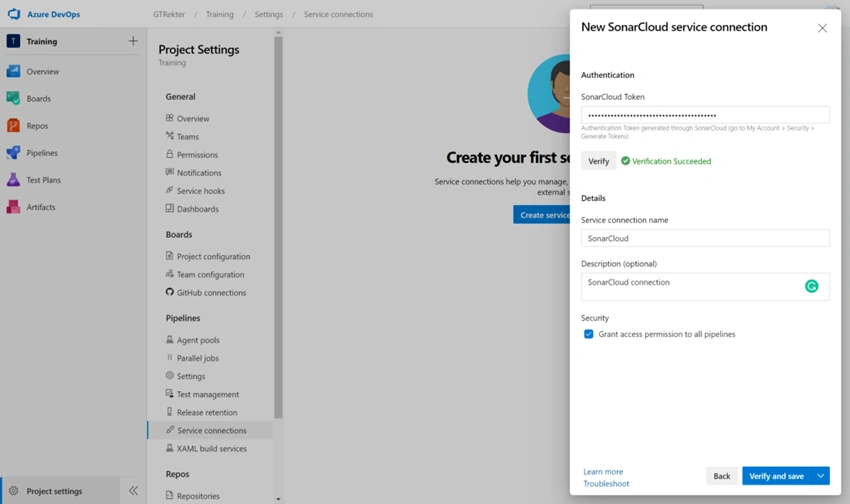Click the Verify button
850x504 pixels.
pos(598,161)
